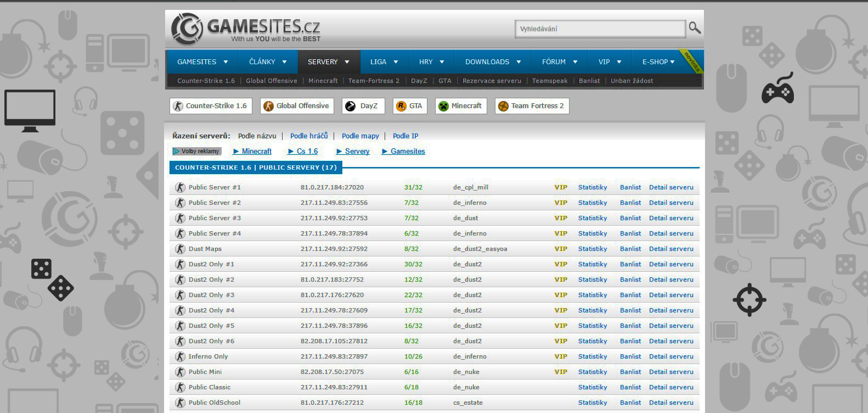Click the icon beside Inferno Only
Viewport: 868px width, 413px height.
[180, 356]
